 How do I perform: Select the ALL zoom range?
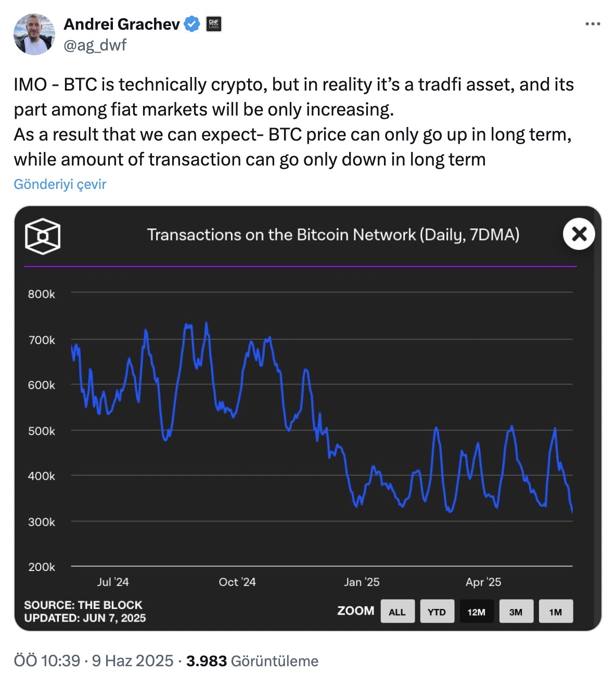pyautogui.click(x=397, y=612)
